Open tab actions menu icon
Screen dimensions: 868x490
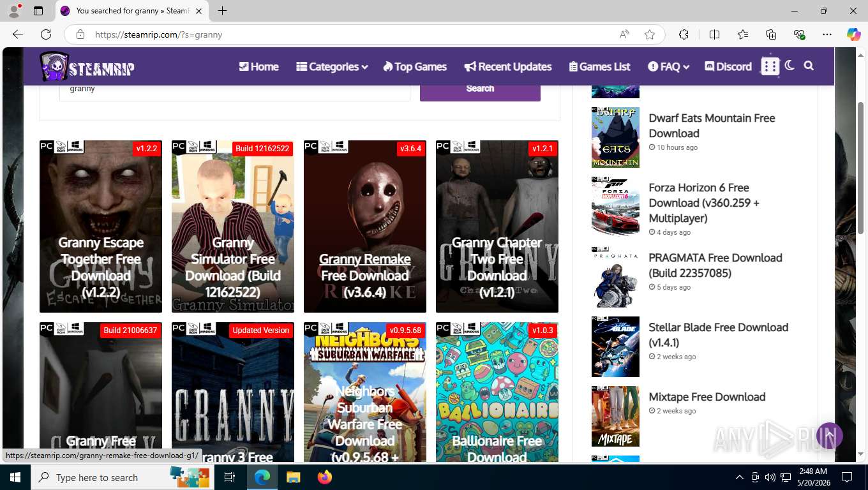tap(38, 11)
